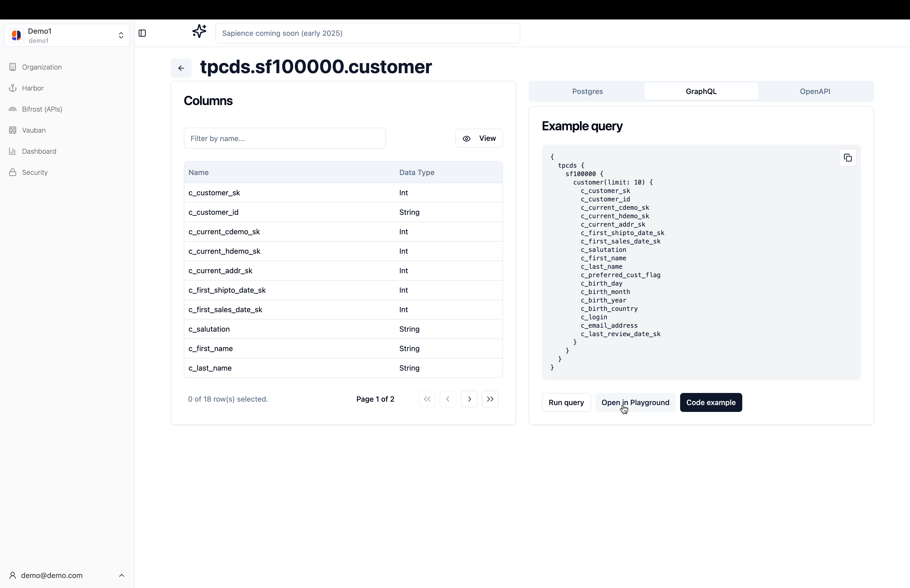Viewport: 910px width, 588px height.
Task: Open View column visibility menu
Action: [x=479, y=138]
